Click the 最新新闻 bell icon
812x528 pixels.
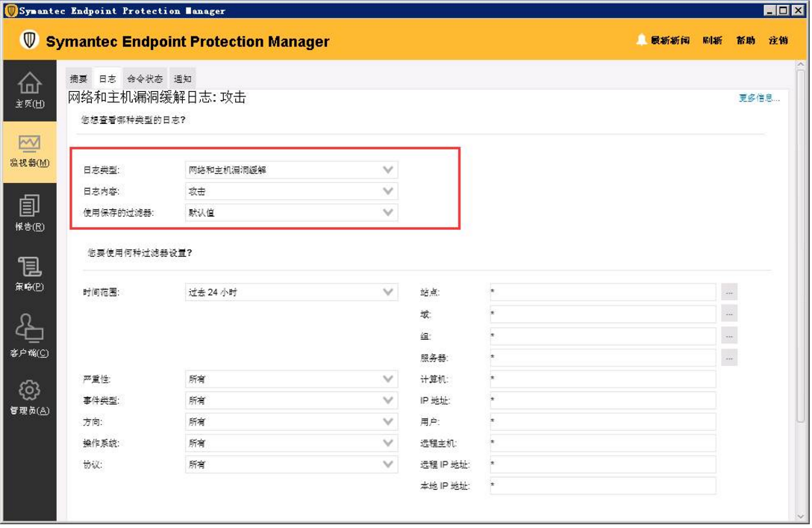pyautogui.click(x=642, y=40)
